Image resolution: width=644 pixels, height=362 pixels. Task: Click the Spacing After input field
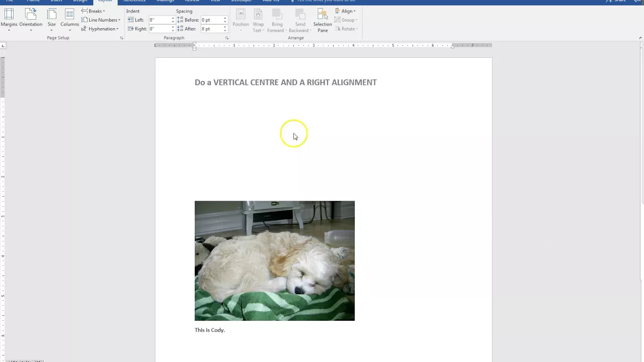(x=212, y=29)
